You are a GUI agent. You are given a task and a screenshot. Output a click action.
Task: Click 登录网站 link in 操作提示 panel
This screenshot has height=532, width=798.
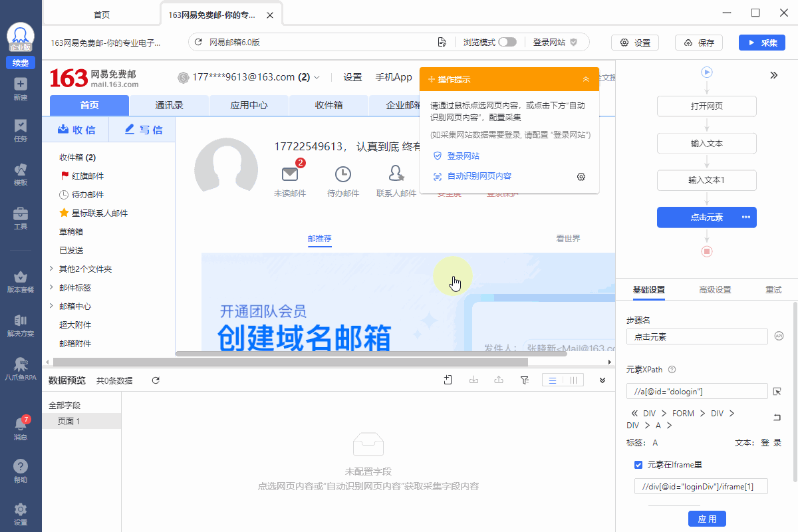click(464, 156)
